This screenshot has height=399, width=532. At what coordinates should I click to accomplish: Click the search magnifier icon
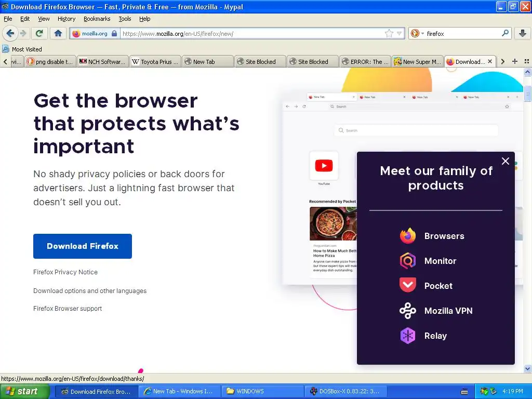pos(505,33)
